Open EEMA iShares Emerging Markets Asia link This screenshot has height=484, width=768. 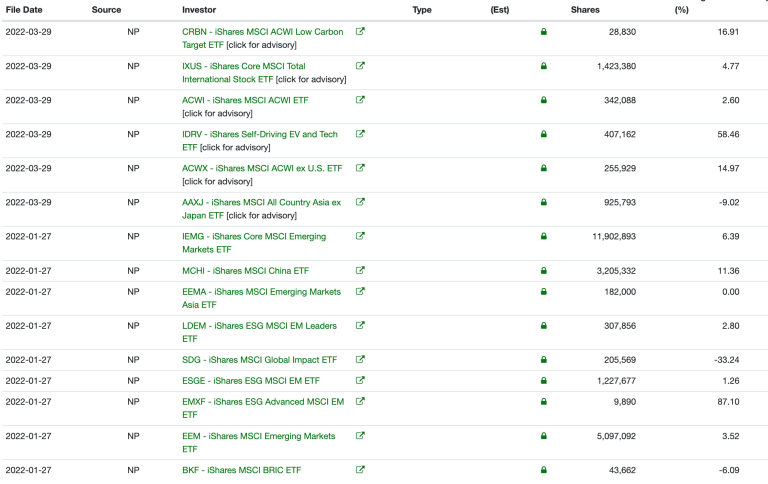(x=262, y=298)
